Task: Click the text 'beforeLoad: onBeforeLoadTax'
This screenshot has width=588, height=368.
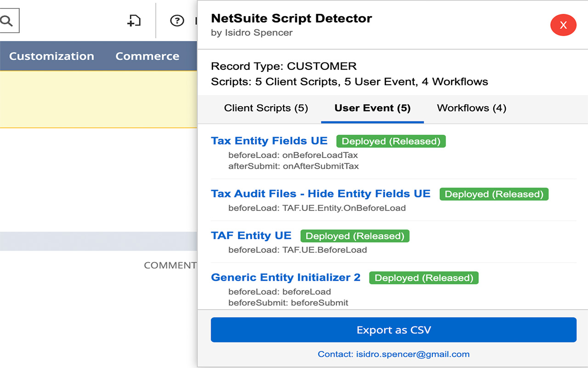Action: (x=293, y=155)
